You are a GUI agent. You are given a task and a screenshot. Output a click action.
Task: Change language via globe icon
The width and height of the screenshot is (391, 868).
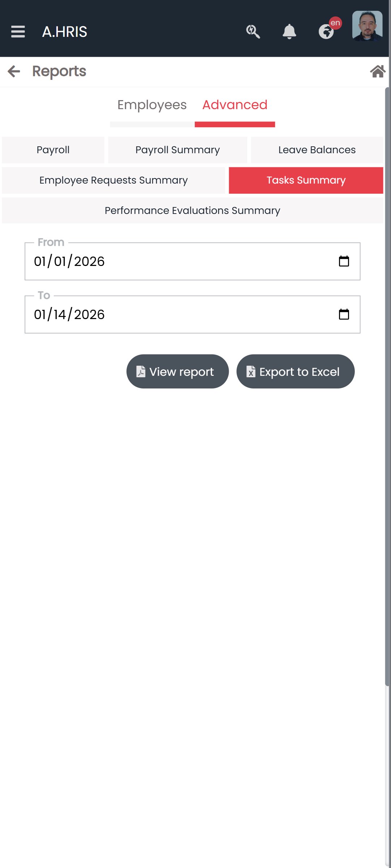click(327, 31)
